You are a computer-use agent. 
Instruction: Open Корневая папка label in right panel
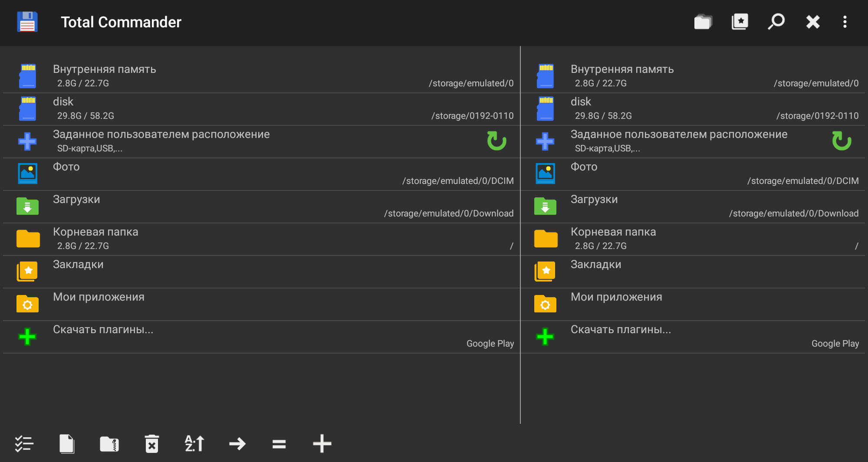coord(613,232)
